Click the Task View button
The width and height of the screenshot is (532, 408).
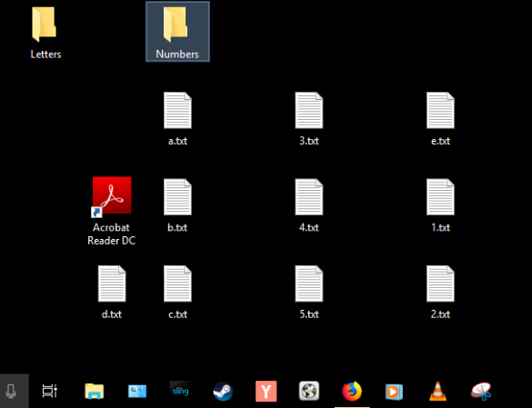(49, 391)
